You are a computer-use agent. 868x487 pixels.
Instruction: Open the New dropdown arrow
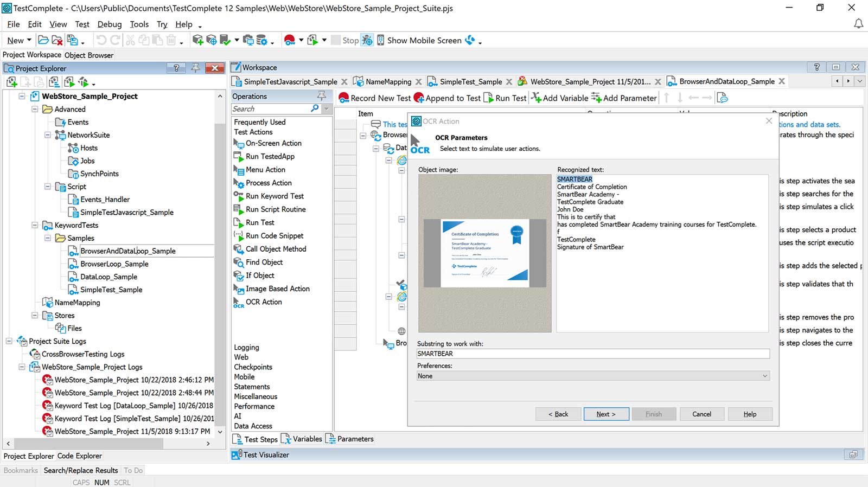tap(29, 40)
